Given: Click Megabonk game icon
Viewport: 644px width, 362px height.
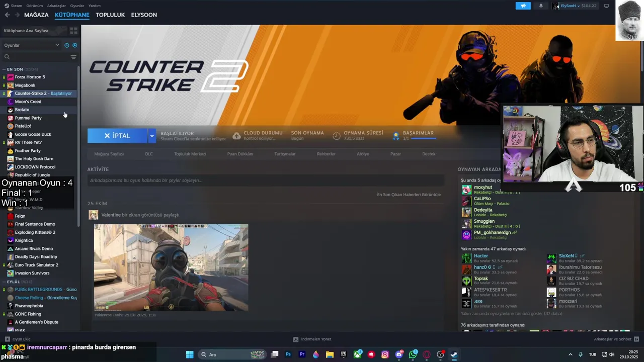Looking at the screenshot, I should [x=10, y=85].
